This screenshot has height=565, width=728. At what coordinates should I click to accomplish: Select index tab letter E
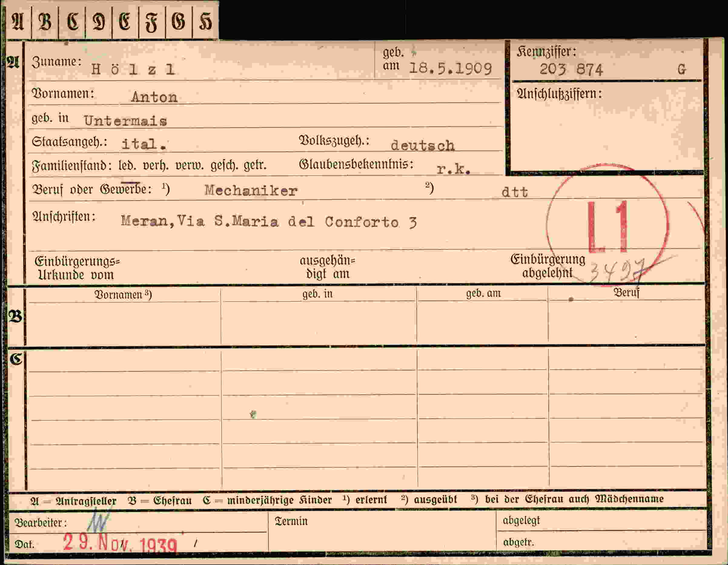(x=125, y=22)
